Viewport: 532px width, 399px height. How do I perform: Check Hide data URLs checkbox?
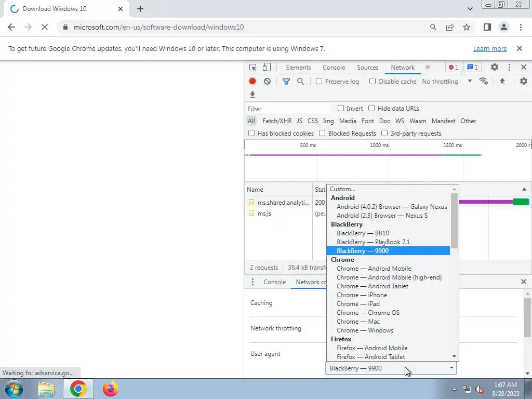coord(371,108)
